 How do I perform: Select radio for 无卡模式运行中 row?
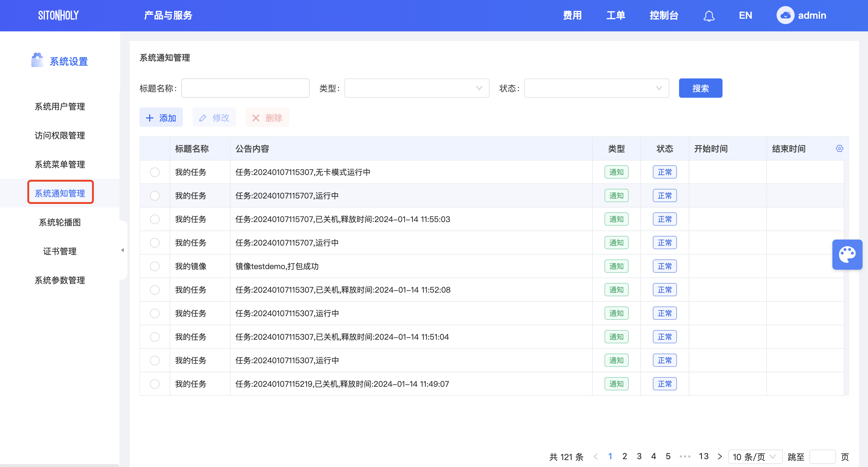tap(155, 172)
